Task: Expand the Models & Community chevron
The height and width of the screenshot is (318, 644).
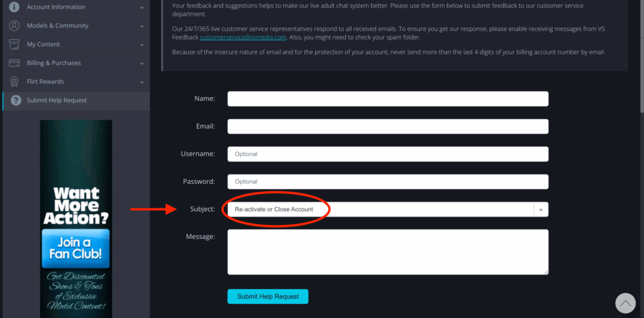Action: pyautogui.click(x=142, y=26)
